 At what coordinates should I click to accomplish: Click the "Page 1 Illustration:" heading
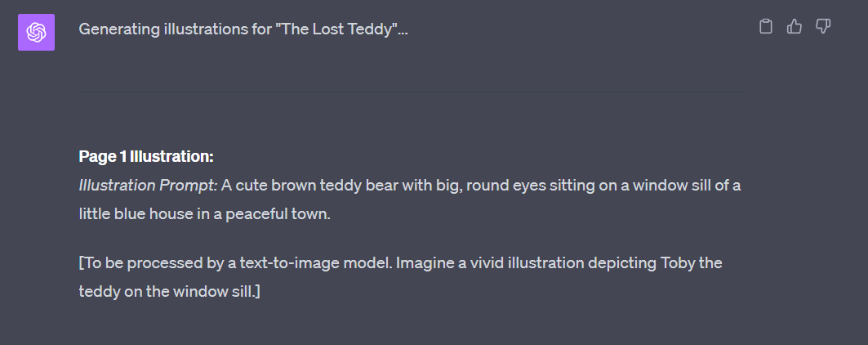(145, 156)
